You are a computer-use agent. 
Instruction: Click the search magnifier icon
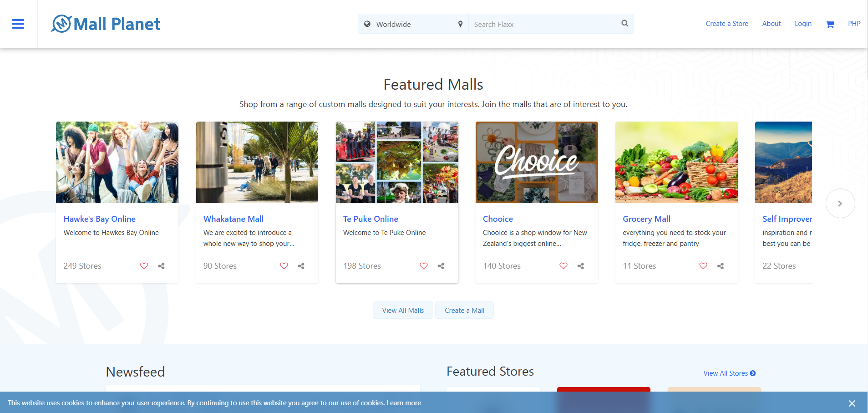pos(625,23)
